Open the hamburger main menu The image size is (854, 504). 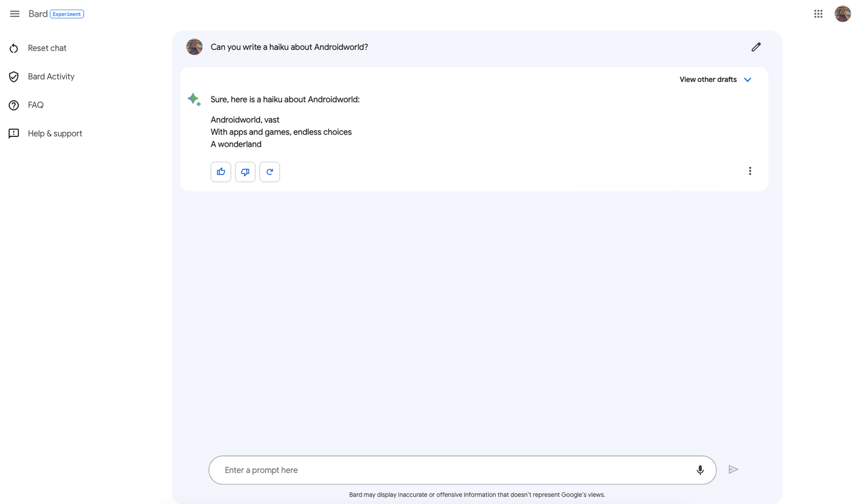pos(14,14)
